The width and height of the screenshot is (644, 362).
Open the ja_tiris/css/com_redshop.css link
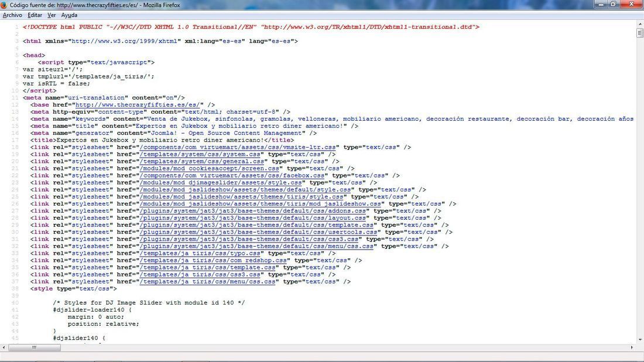pos(213,261)
